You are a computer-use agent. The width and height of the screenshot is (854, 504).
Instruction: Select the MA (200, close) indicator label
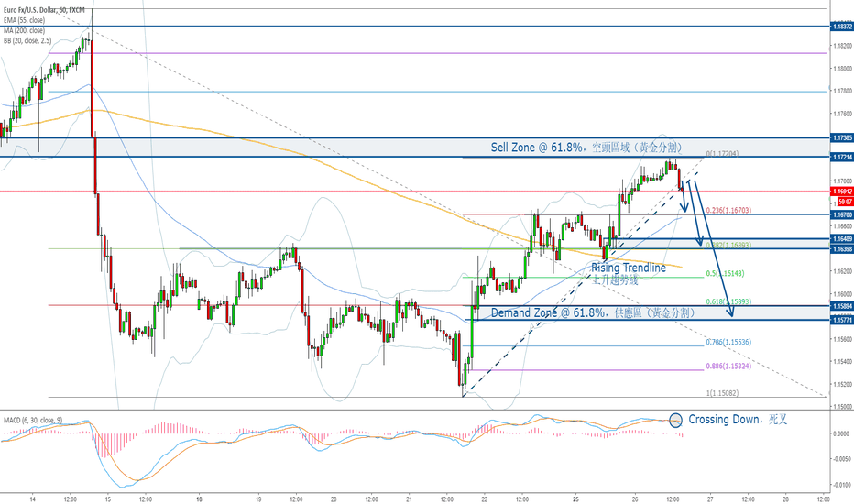(24, 30)
